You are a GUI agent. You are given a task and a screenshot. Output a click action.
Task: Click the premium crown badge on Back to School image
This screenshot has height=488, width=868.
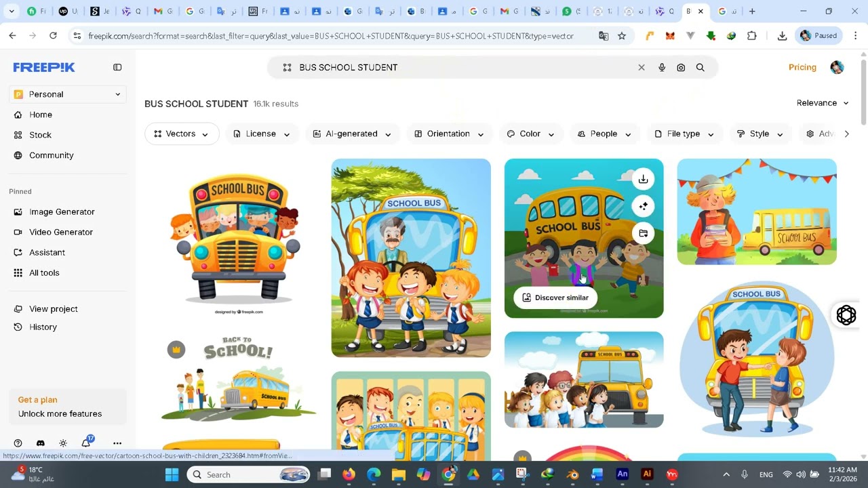(176, 350)
